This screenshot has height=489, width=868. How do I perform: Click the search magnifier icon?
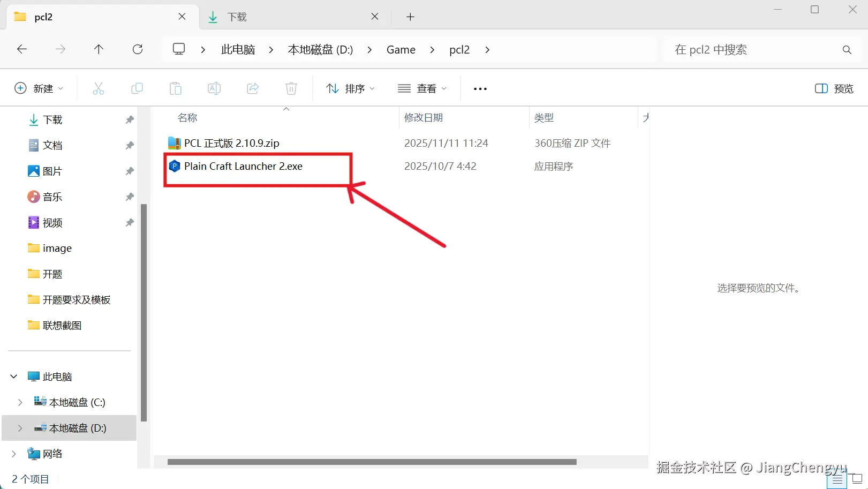pyautogui.click(x=847, y=50)
